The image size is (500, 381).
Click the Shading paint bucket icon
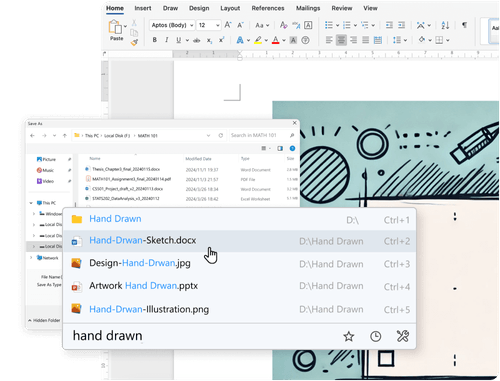tap(422, 40)
